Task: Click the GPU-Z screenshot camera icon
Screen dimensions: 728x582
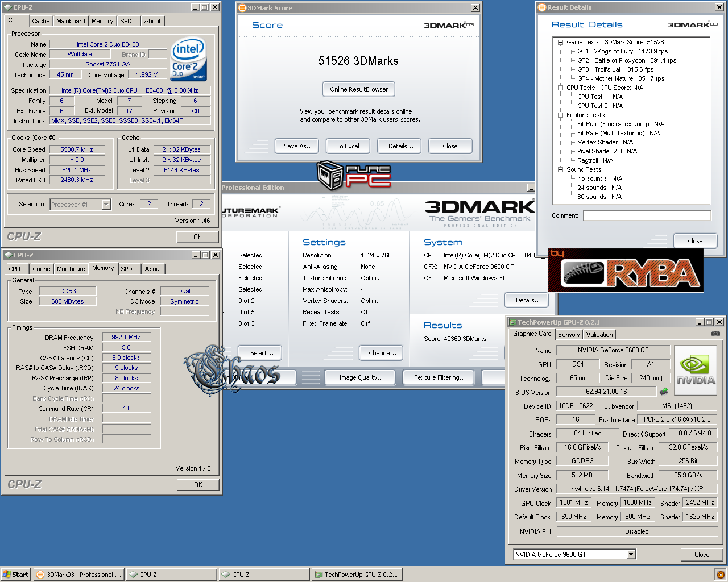Action: (x=715, y=334)
